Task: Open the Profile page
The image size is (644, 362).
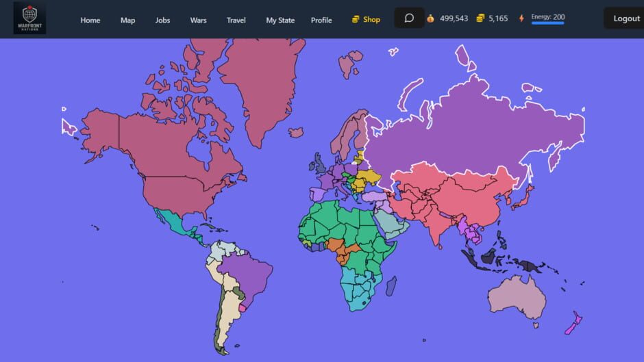Action: (x=321, y=20)
